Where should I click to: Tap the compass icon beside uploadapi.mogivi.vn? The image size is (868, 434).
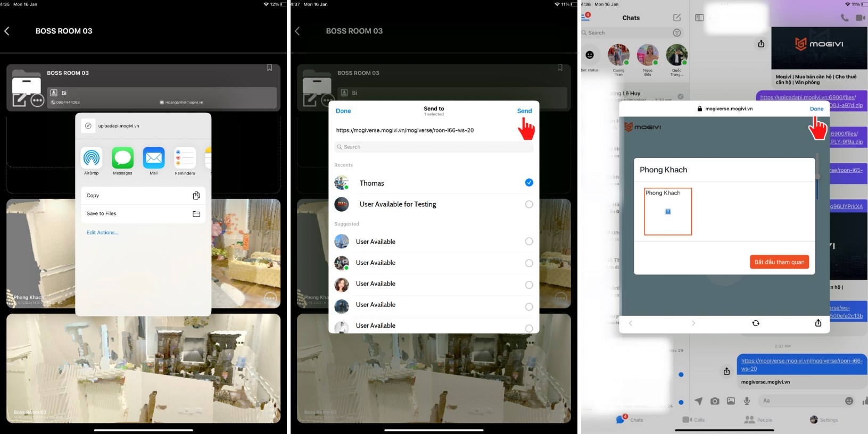88,126
